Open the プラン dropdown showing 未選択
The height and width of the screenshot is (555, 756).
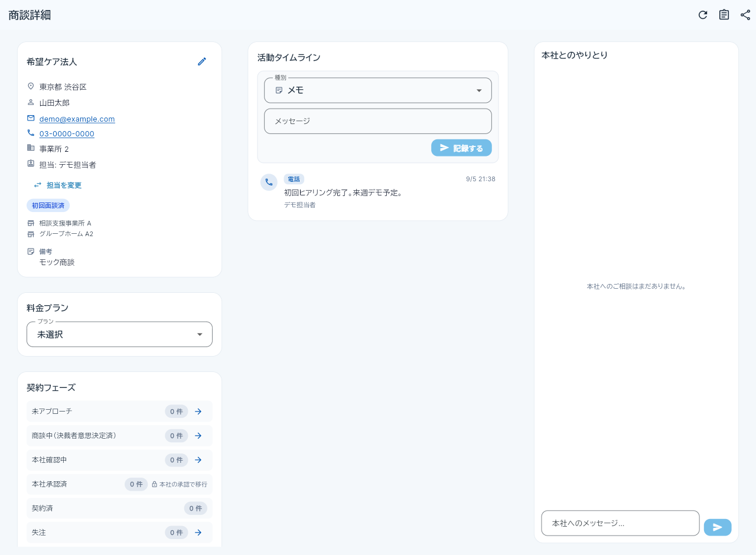pos(119,334)
